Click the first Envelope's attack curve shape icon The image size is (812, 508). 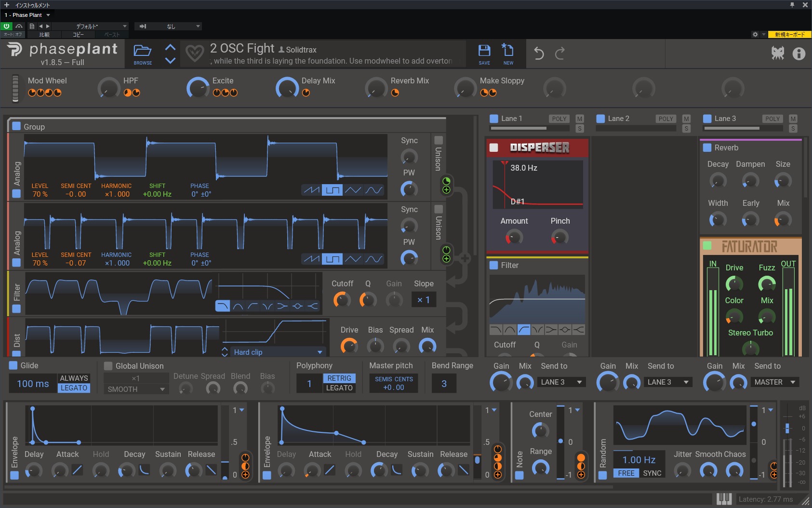click(77, 469)
